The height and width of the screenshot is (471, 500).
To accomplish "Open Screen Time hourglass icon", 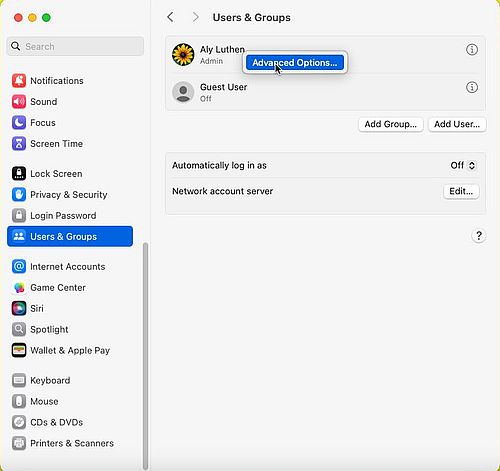I will click(19, 144).
